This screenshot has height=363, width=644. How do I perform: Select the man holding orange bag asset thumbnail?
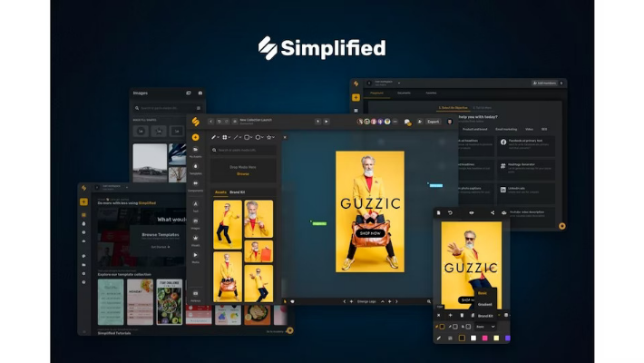228,277
